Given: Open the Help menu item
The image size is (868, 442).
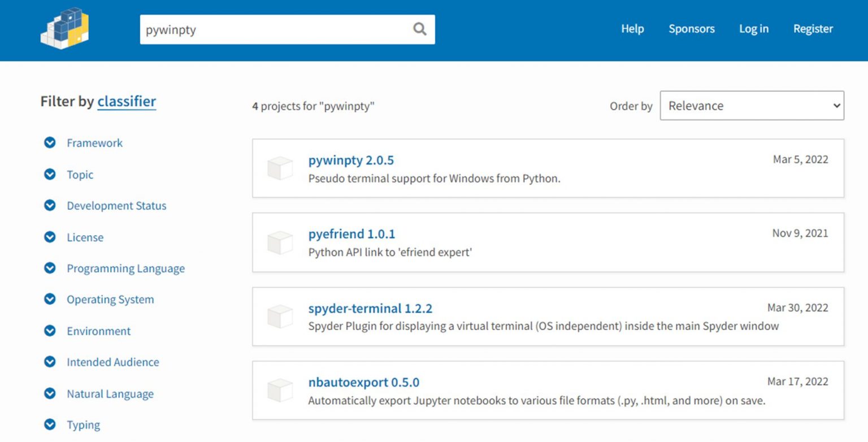Looking at the screenshot, I should pyautogui.click(x=632, y=29).
